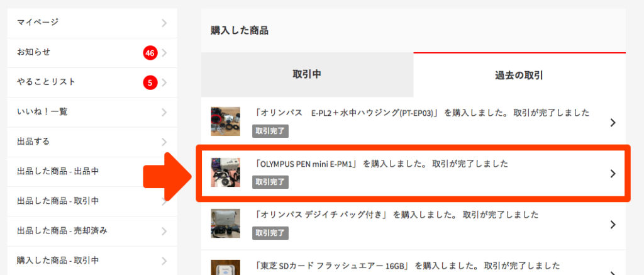Click the デジイチ バッグ付き product thumbnail
This screenshot has height=275, width=644.
(226, 223)
